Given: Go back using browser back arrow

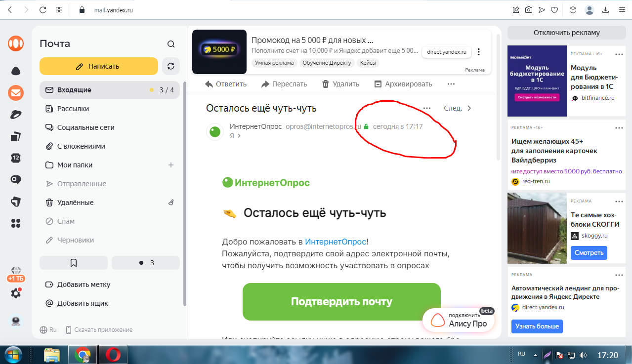Looking at the screenshot, I should [11, 10].
